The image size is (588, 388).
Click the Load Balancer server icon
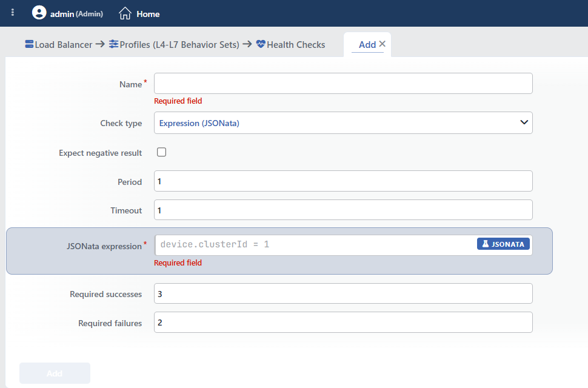coord(29,44)
